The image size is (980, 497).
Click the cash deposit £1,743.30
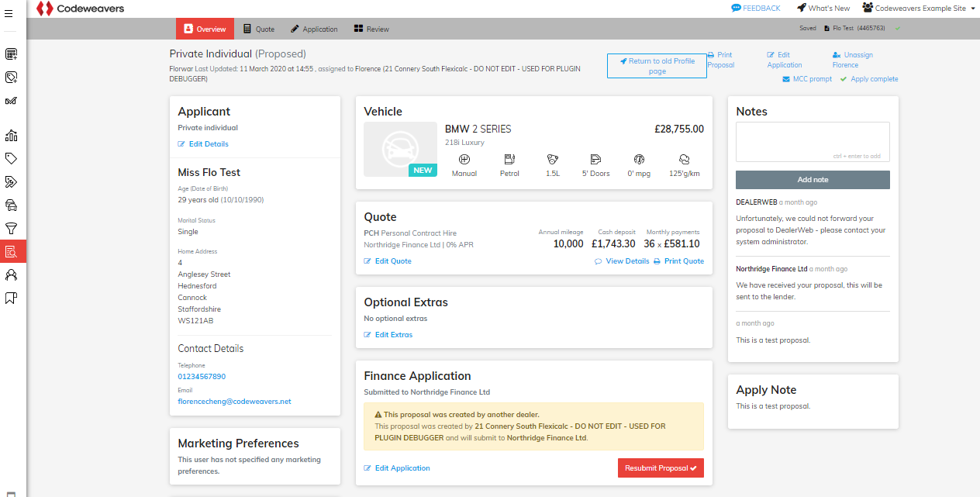click(x=613, y=243)
